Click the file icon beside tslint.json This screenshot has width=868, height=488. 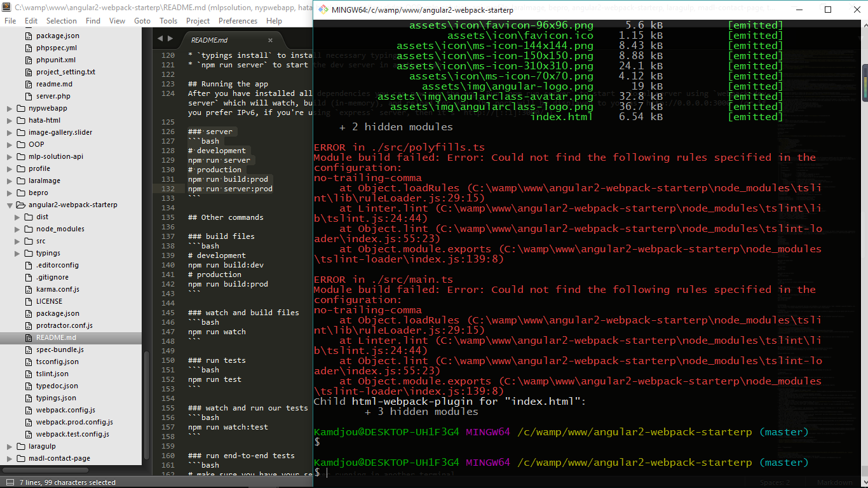(28, 374)
